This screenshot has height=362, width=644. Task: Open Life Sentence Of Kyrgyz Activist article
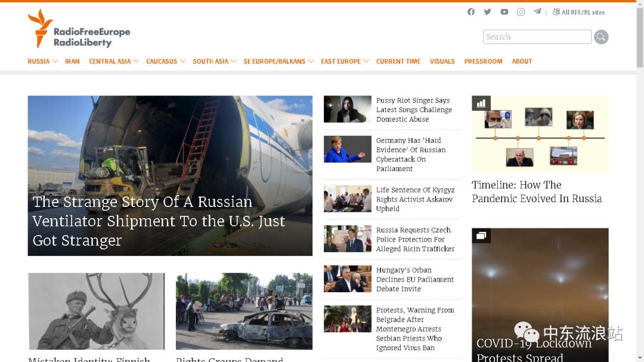(x=415, y=199)
